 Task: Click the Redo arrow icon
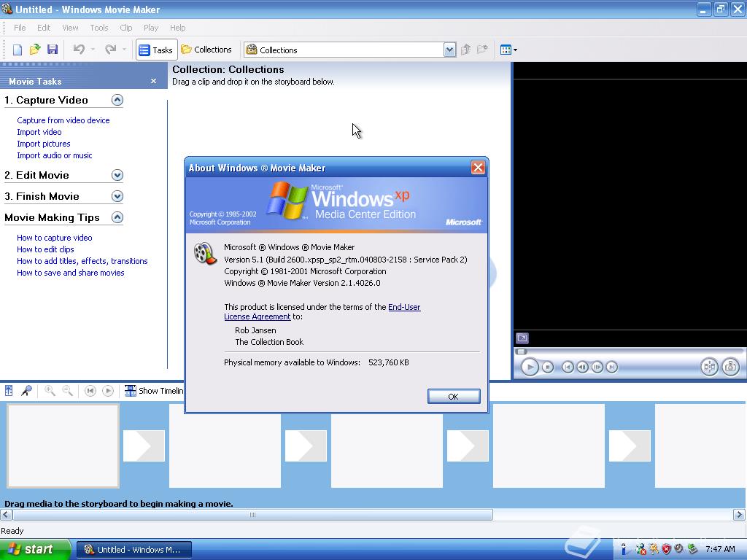[x=111, y=49]
